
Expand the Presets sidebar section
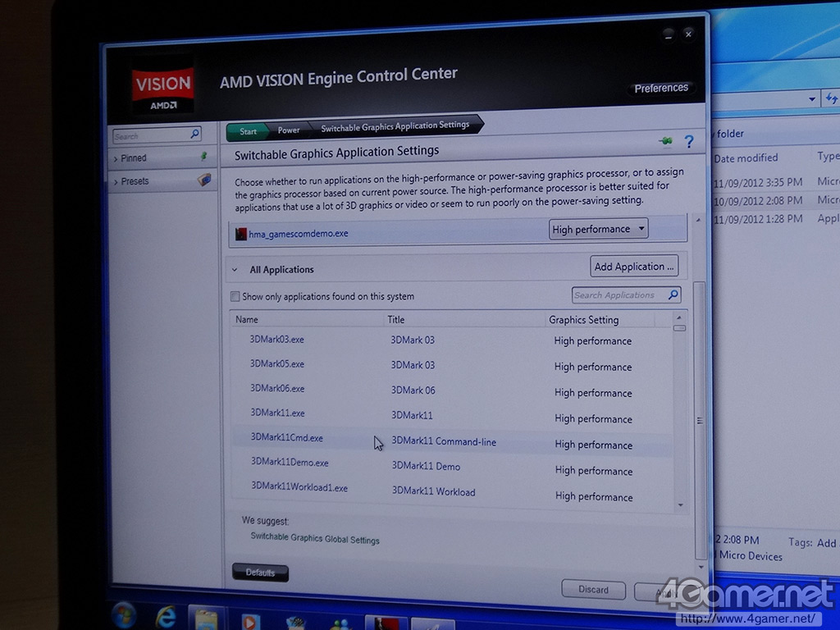pyautogui.click(x=115, y=182)
